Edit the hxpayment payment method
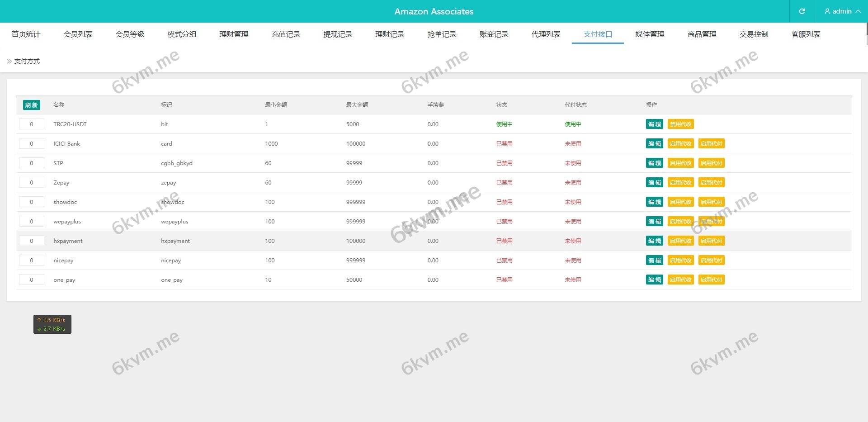This screenshot has width=868, height=422. coord(654,241)
